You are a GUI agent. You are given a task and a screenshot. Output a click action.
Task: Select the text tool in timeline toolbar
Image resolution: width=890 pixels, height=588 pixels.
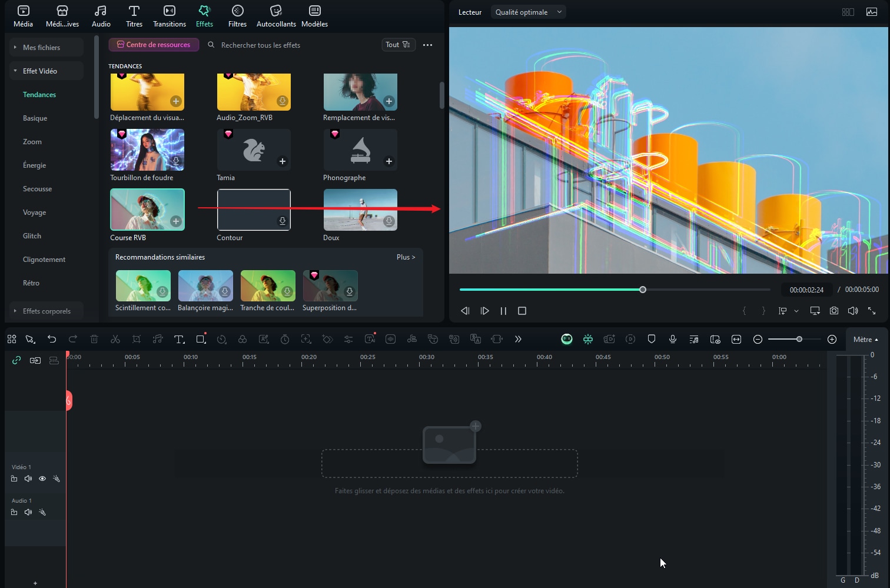click(180, 339)
